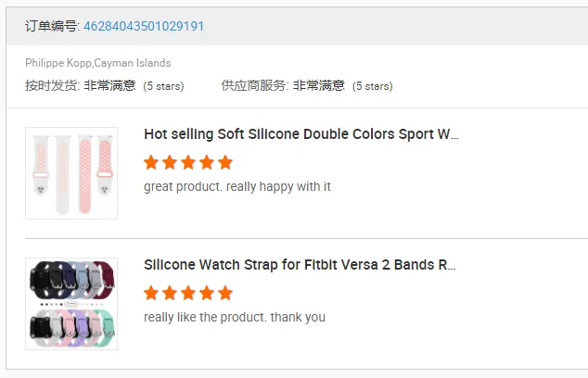The width and height of the screenshot is (588, 378).
Task: Click reviewer name Philippe Kopp
Action: [58, 63]
